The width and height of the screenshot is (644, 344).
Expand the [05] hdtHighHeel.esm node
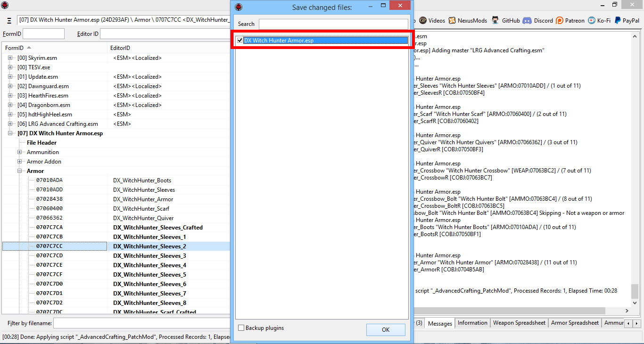(x=10, y=115)
